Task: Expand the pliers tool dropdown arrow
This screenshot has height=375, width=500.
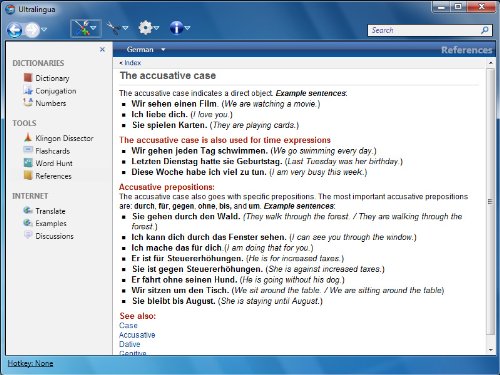Action: [x=125, y=28]
